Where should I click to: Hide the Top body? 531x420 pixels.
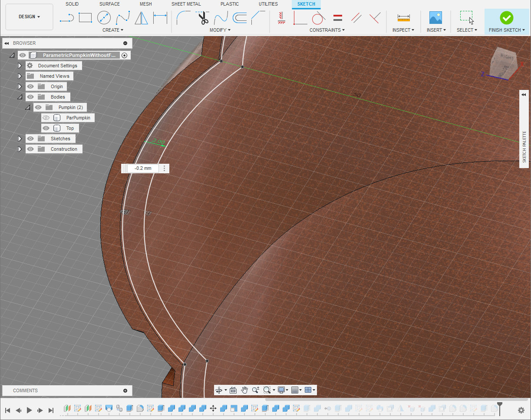pos(46,128)
